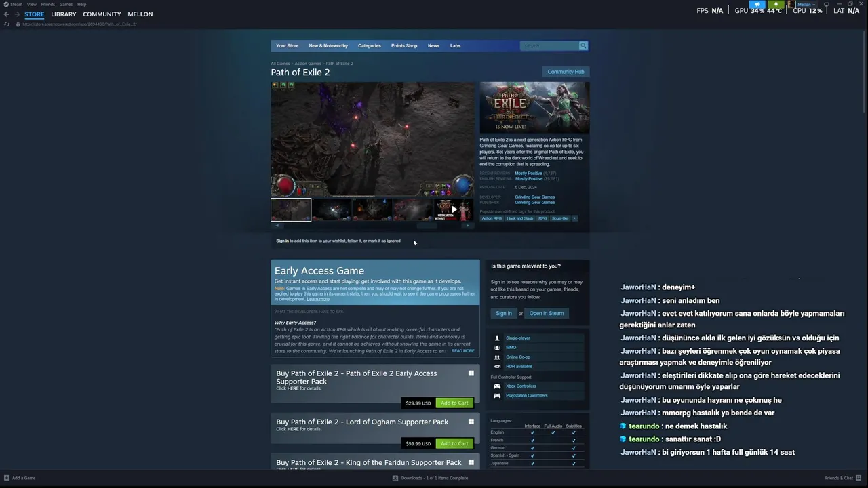This screenshot has width=868, height=488.
Task: Click the Open in Steam button
Action: coord(547,313)
